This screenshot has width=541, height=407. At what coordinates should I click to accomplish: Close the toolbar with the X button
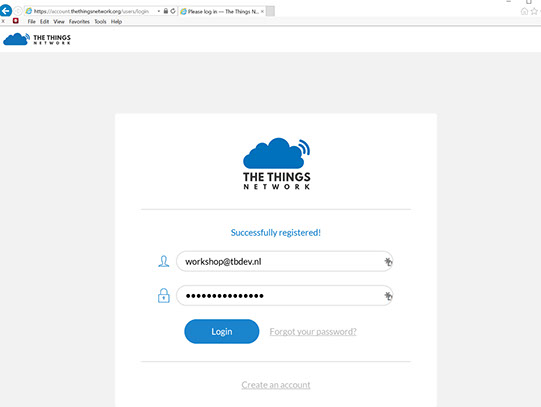coord(3,21)
